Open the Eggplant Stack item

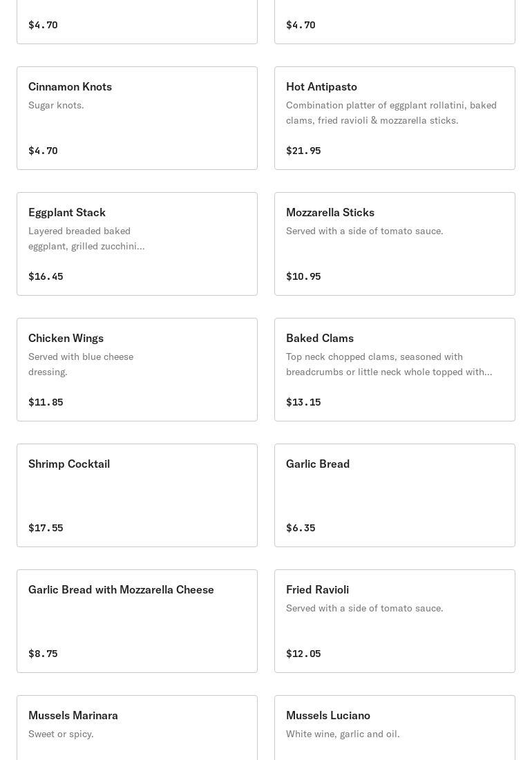[137, 244]
